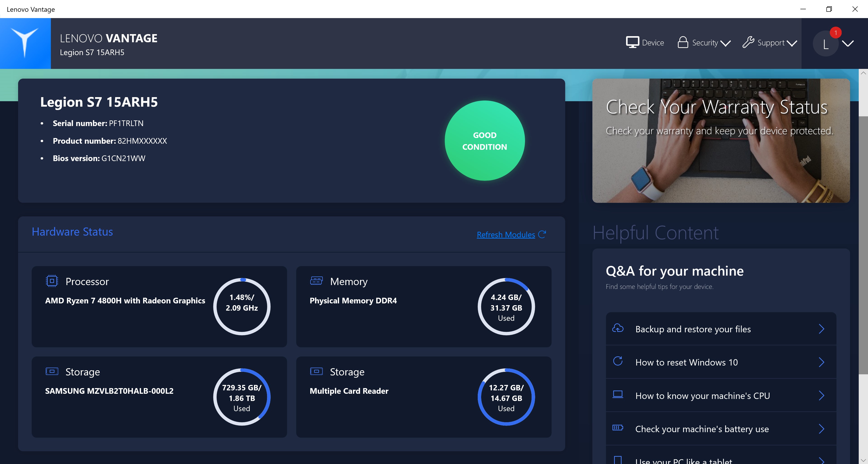Click the Bios version G1CN21WW text
The height and width of the screenshot is (464, 868).
(99, 158)
